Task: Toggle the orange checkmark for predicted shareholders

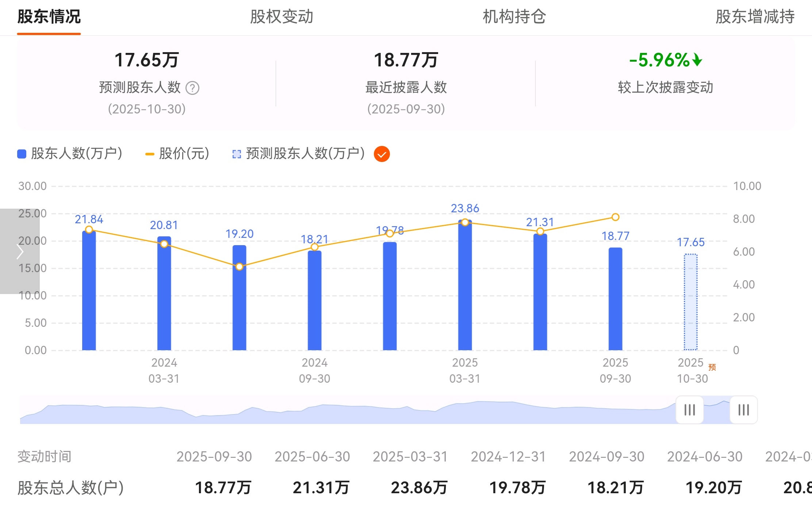Action: (x=382, y=154)
